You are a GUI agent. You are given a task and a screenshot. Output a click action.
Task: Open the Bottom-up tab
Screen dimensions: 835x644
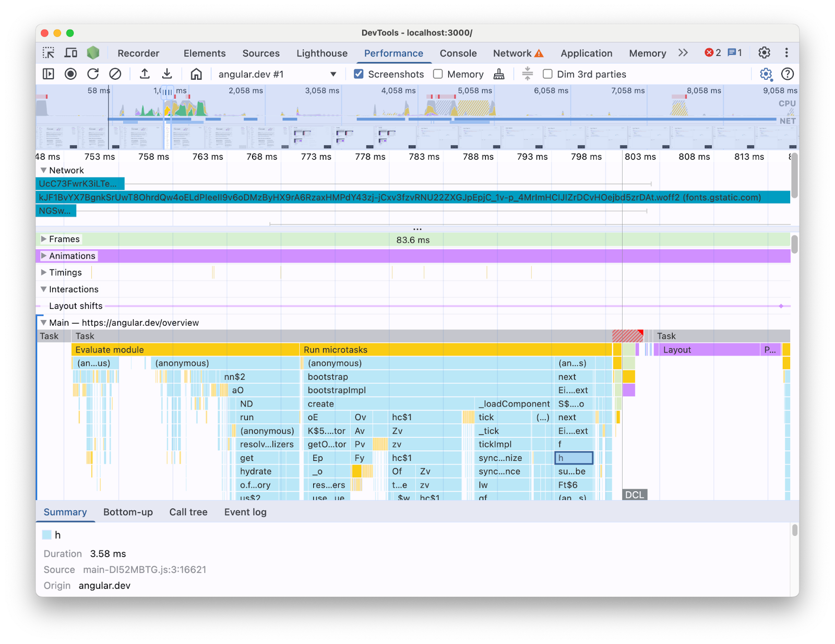coord(128,512)
